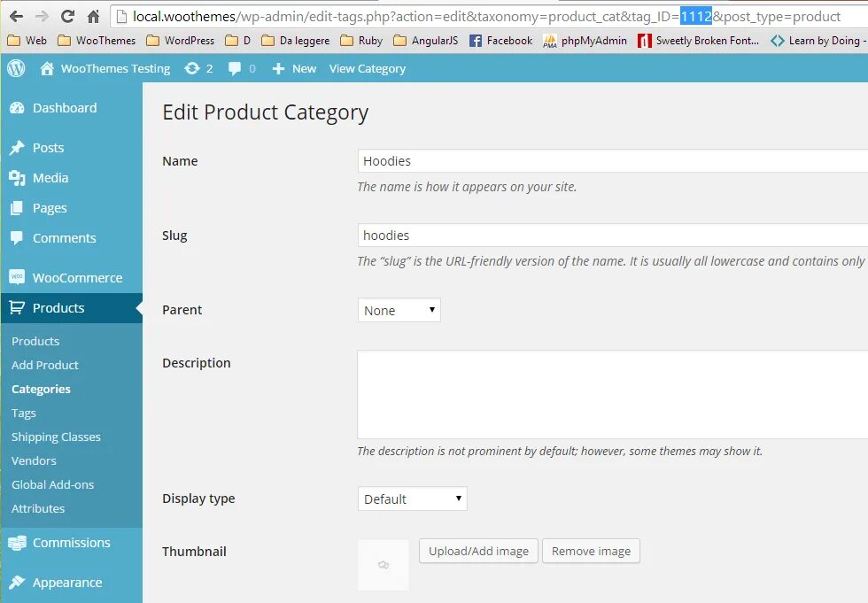
Task: Select Vendors submenu item
Action: 34,460
